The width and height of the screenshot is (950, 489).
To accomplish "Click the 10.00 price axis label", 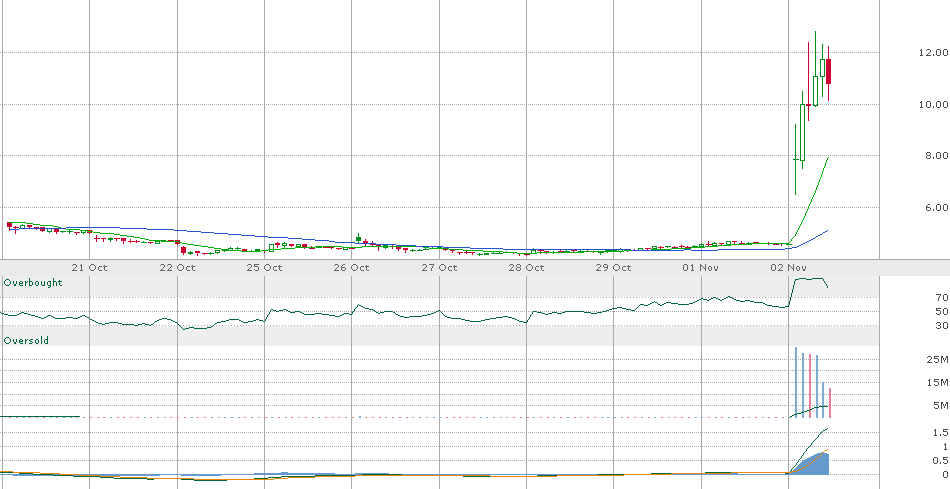I will (x=933, y=104).
